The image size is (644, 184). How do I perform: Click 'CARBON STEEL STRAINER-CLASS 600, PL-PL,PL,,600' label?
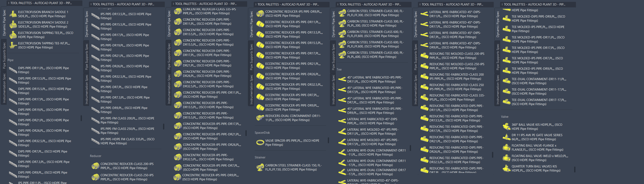click(x=376, y=55)
